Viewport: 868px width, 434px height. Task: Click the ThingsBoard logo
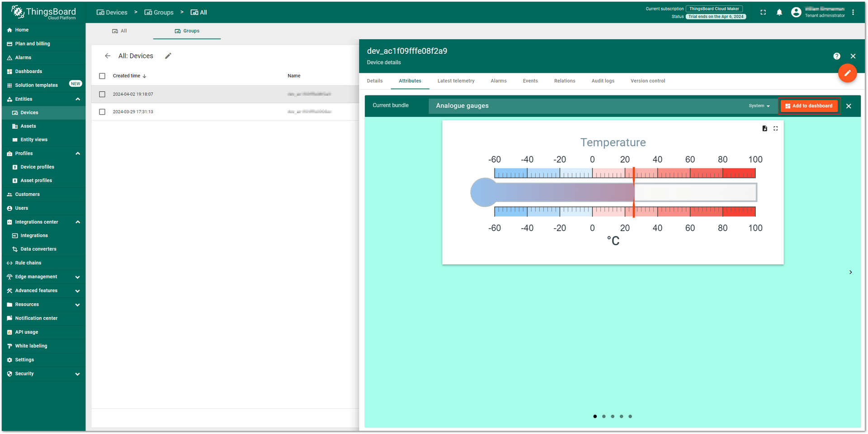[x=43, y=12]
